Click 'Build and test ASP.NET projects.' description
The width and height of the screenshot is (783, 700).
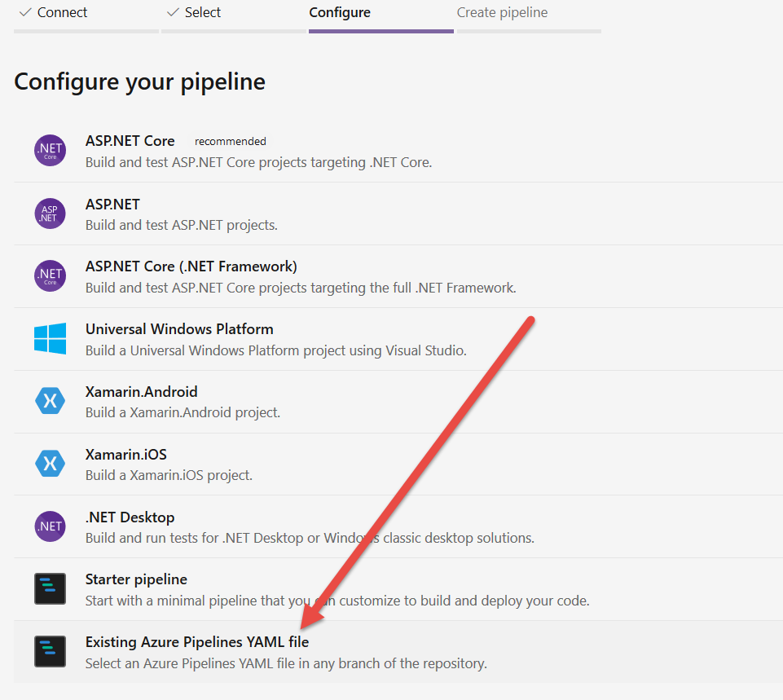(x=181, y=225)
